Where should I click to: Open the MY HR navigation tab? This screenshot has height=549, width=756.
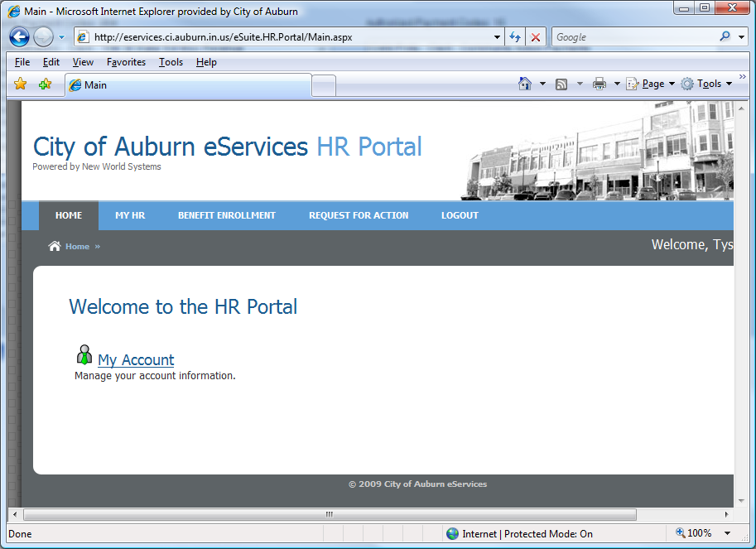pos(130,215)
